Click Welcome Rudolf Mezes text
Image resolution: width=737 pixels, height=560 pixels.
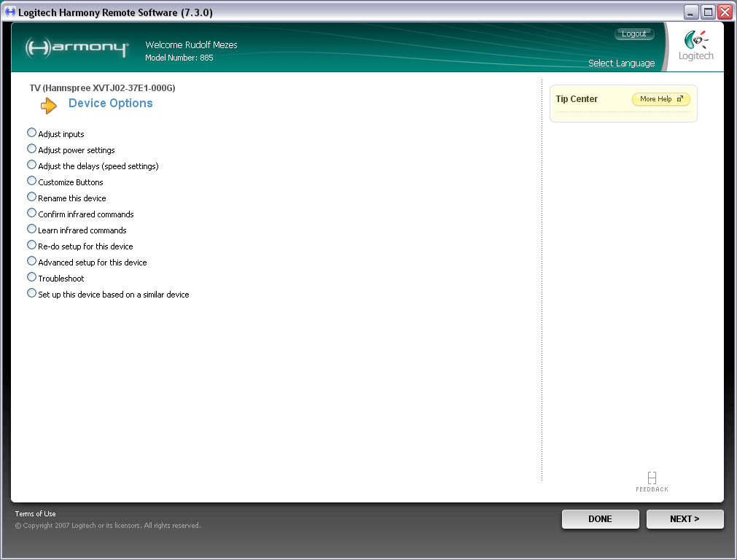click(191, 44)
